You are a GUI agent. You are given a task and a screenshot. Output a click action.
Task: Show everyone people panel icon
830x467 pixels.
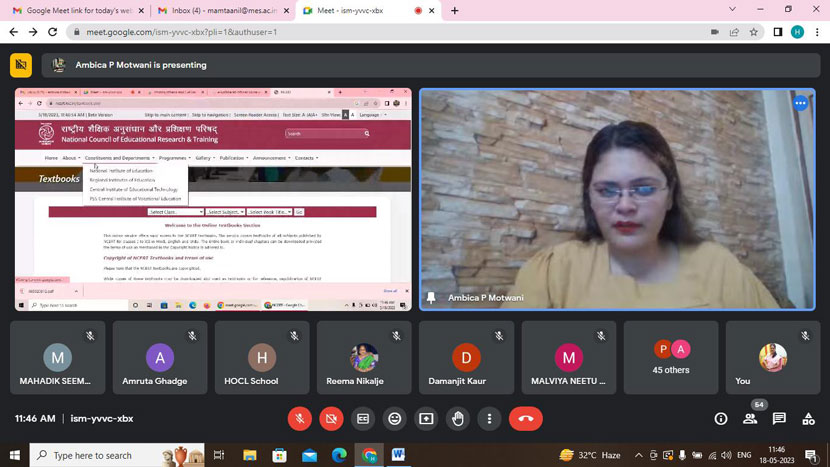coord(750,419)
